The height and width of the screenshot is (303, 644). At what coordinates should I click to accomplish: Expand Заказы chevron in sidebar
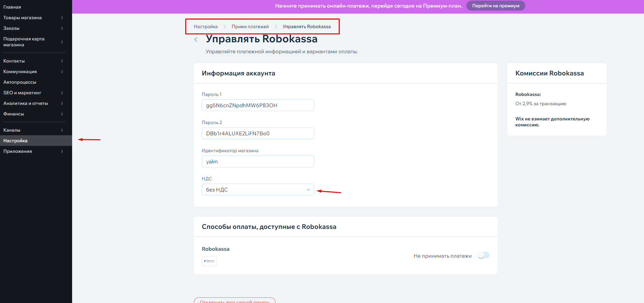pos(62,28)
